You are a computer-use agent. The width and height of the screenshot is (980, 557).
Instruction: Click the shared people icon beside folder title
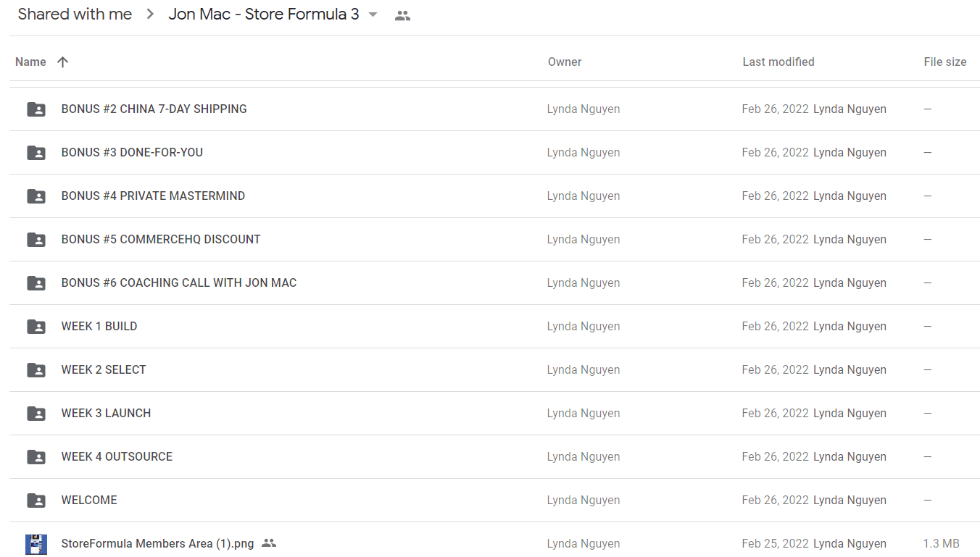click(403, 15)
